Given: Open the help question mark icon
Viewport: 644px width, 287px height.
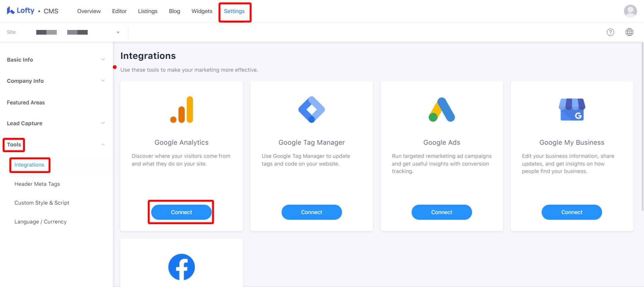Looking at the screenshot, I should pos(610,32).
